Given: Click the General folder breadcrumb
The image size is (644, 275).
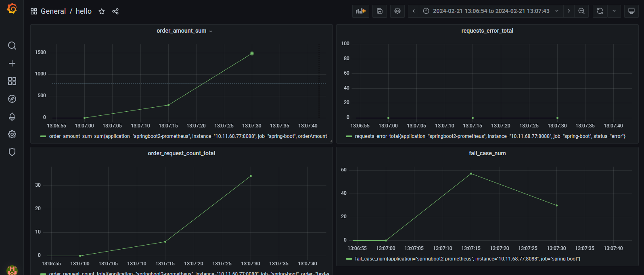Looking at the screenshot, I should (x=53, y=11).
